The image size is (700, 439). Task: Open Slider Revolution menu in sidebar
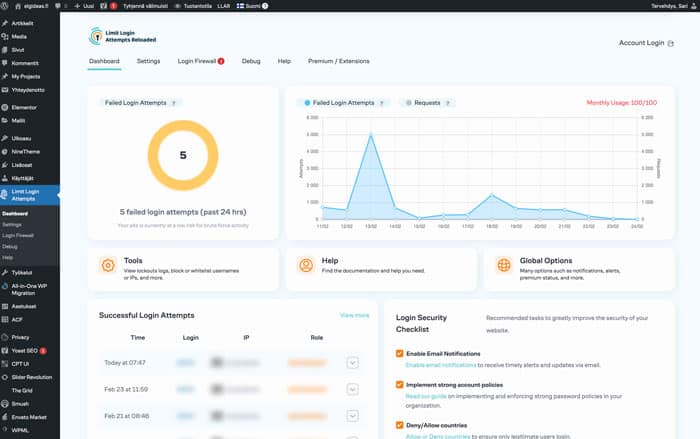point(31,377)
